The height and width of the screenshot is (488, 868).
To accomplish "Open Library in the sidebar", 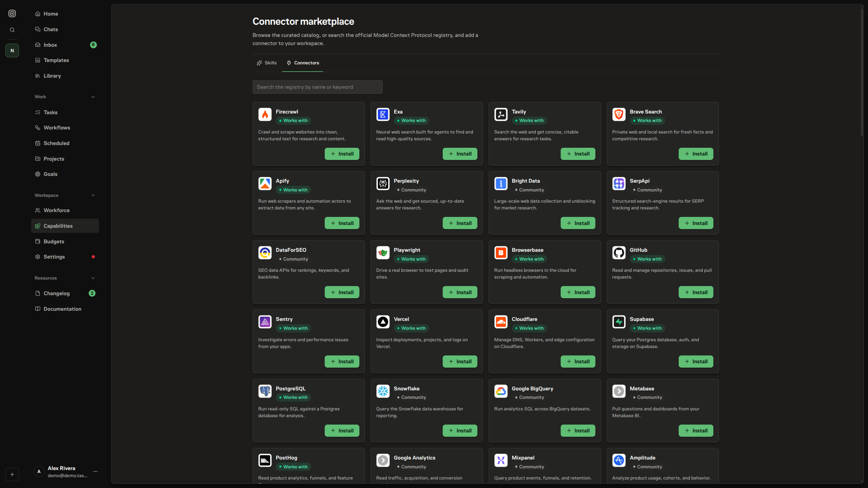I will [65, 76].
